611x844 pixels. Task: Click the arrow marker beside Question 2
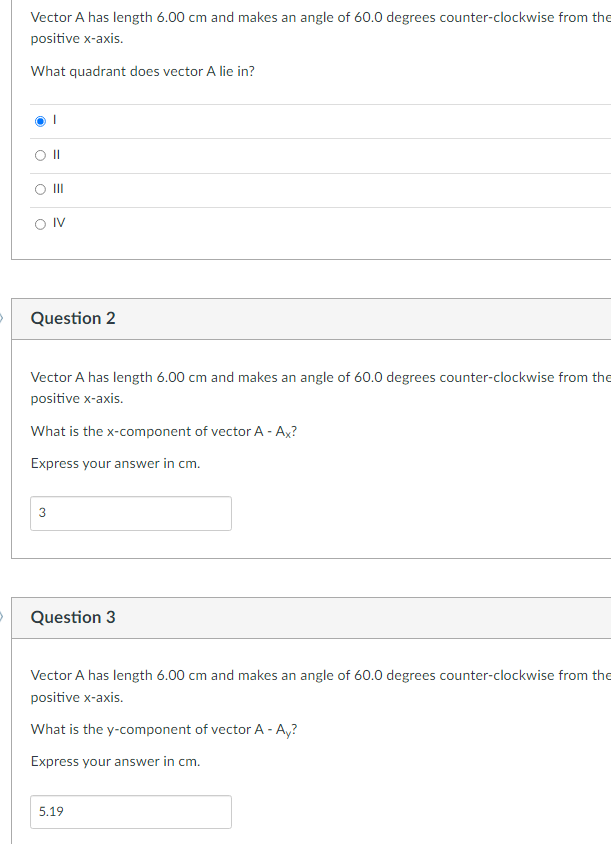click(x=3, y=318)
